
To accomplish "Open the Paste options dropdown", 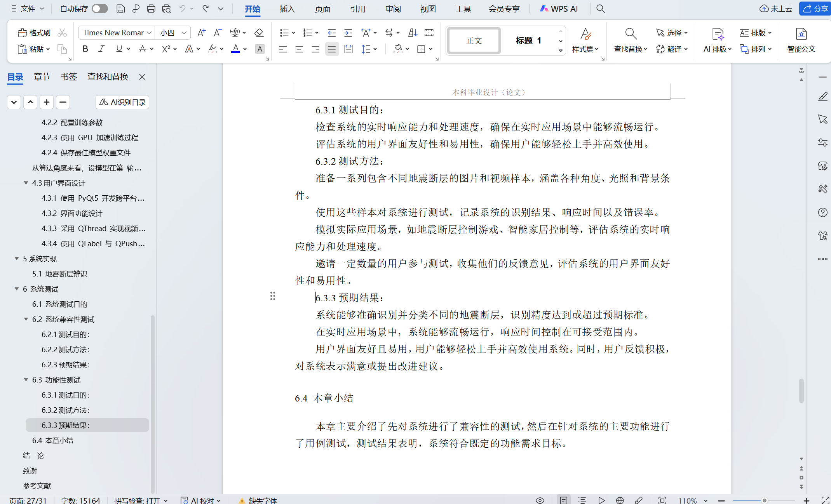I will [x=48, y=49].
